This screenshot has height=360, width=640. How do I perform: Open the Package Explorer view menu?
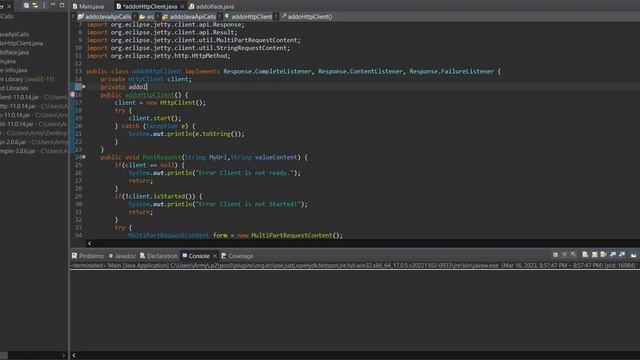click(44, 5)
